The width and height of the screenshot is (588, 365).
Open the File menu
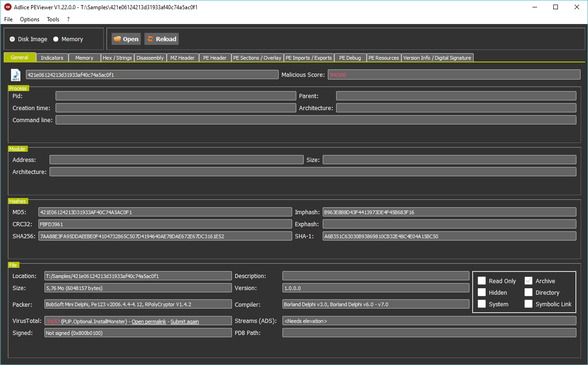pos(8,19)
